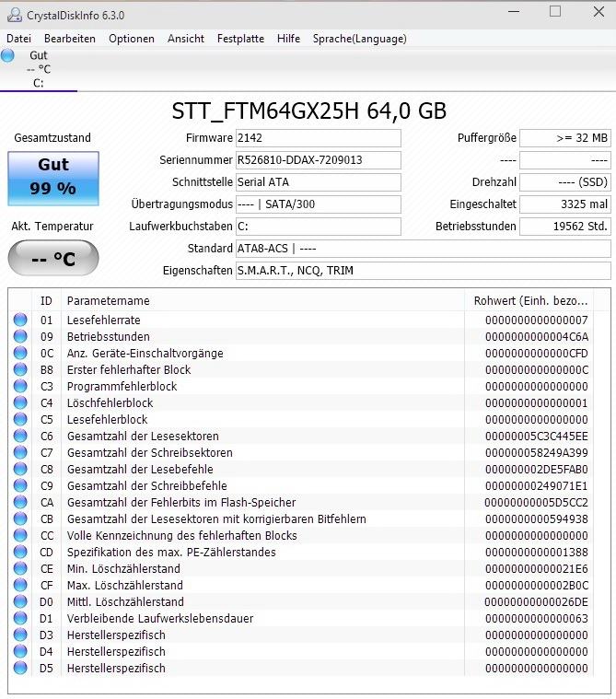Click the Parametername column header
This screenshot has height=699, width=616.
(x=263, y=301)
